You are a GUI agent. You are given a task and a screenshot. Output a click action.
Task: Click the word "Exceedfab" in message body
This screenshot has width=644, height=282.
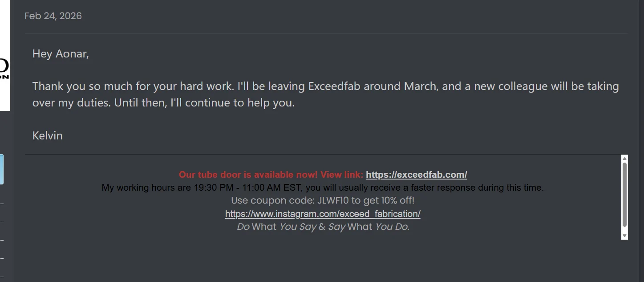(x=335, y=86)
